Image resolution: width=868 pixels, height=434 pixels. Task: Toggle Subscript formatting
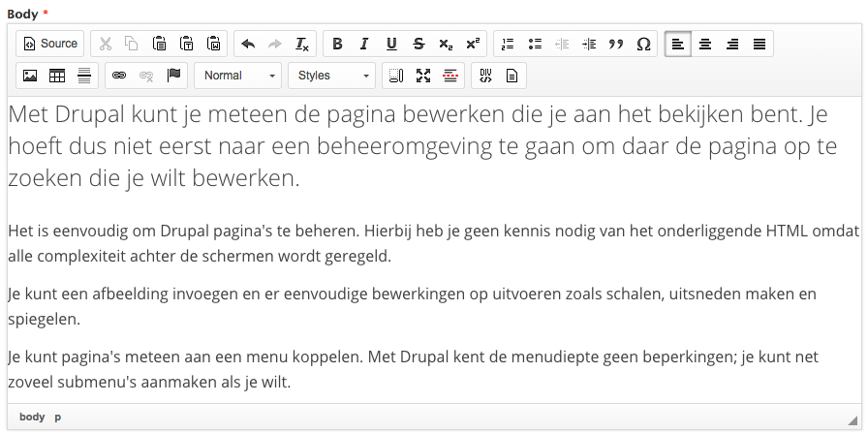click(446, 44)
